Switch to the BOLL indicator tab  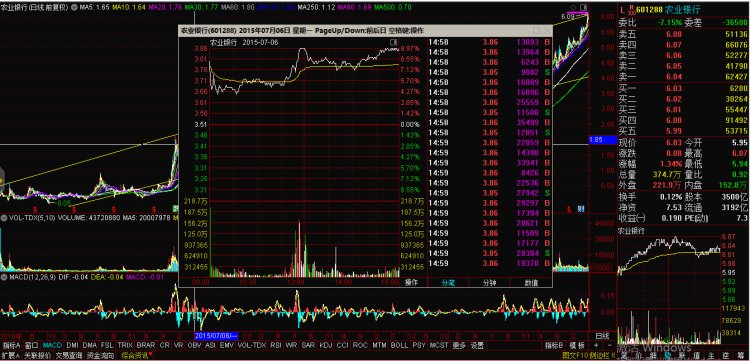click(x=399, y=345)
